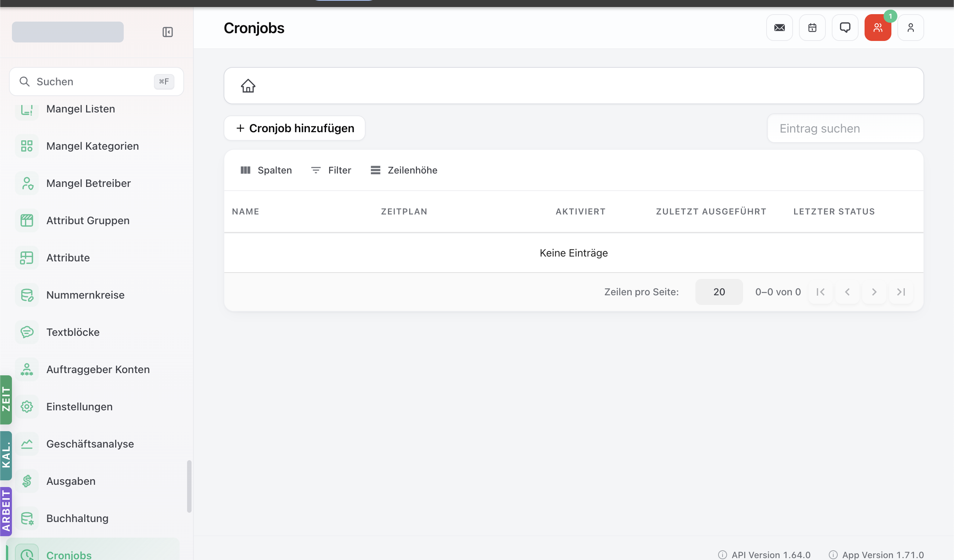
Task: Open Buchhaltung menu item
Action: pos(93,518)
